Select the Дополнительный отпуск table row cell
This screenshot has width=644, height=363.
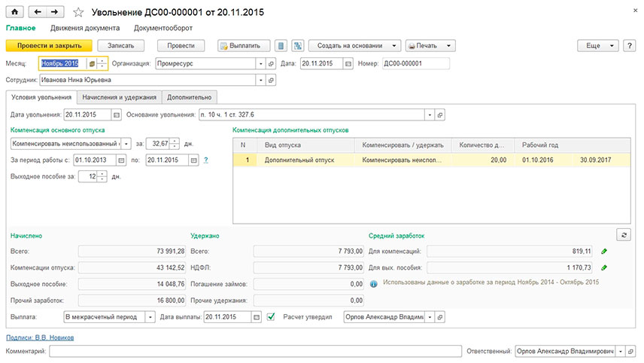click(305, 160)
